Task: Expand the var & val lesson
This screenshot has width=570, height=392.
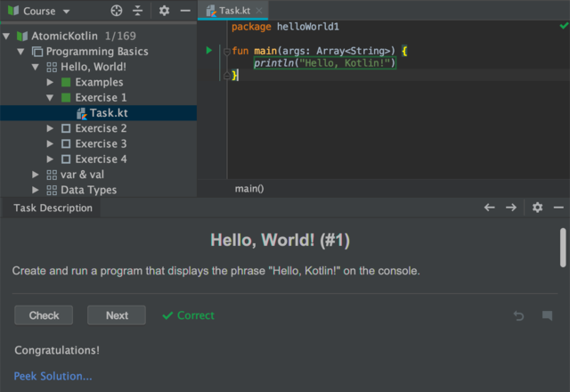Action: click(x=36, y=175)
